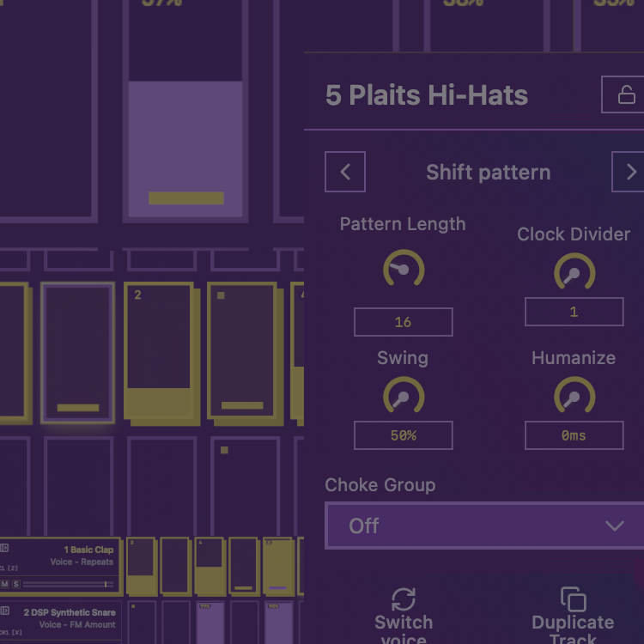Click the Voice - FM Amount parameter label
644x644 pixels.
pos(77,625)
